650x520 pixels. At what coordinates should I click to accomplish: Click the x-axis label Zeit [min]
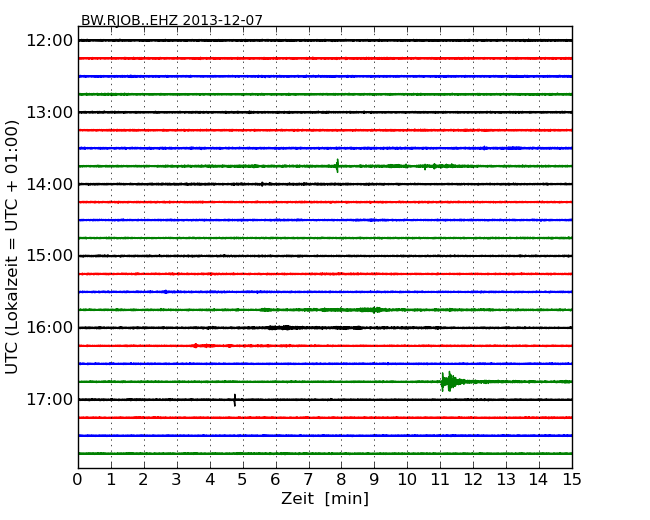pos(325,498)
